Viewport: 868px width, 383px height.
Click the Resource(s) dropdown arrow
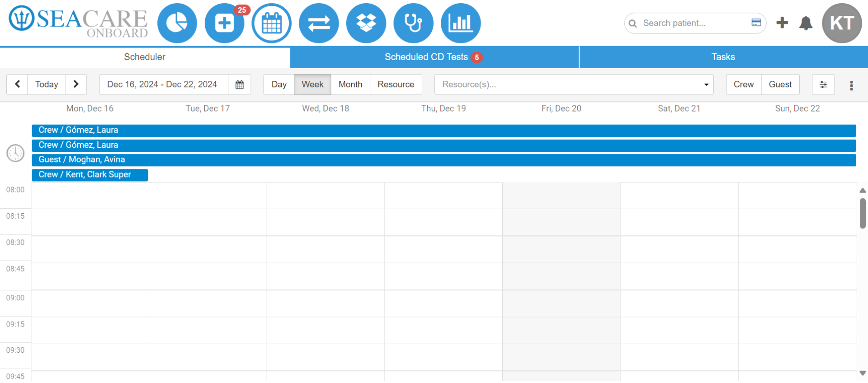point(706,84)
